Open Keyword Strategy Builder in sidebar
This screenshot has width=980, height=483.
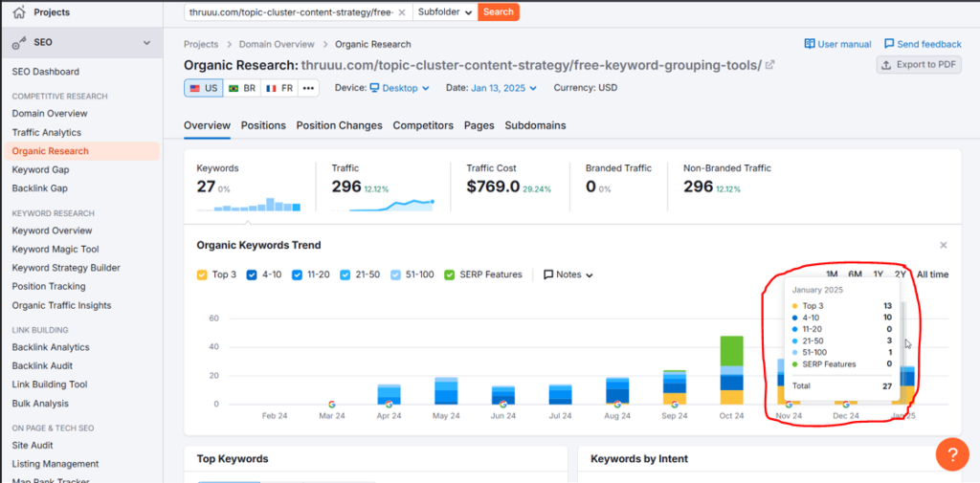(66, 268)
